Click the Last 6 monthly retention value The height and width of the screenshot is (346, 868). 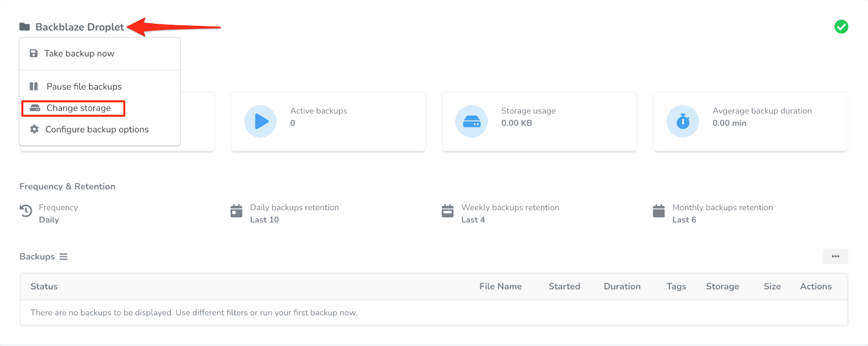coord(684,219)
